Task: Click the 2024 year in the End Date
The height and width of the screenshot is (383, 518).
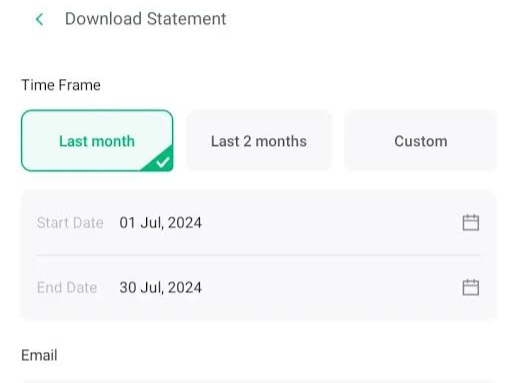Action: [185, 287]
